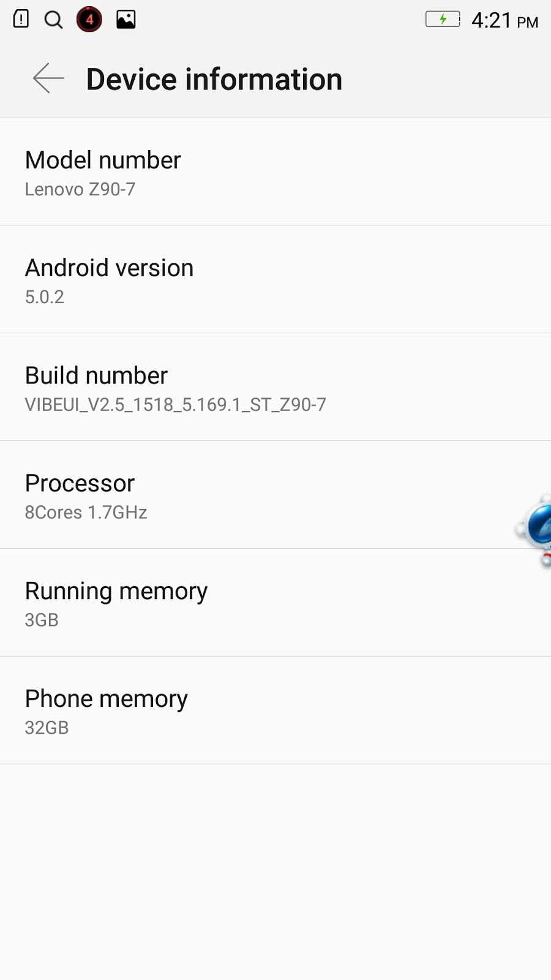Tap the alert notification icon in status bar

(21, 19)
